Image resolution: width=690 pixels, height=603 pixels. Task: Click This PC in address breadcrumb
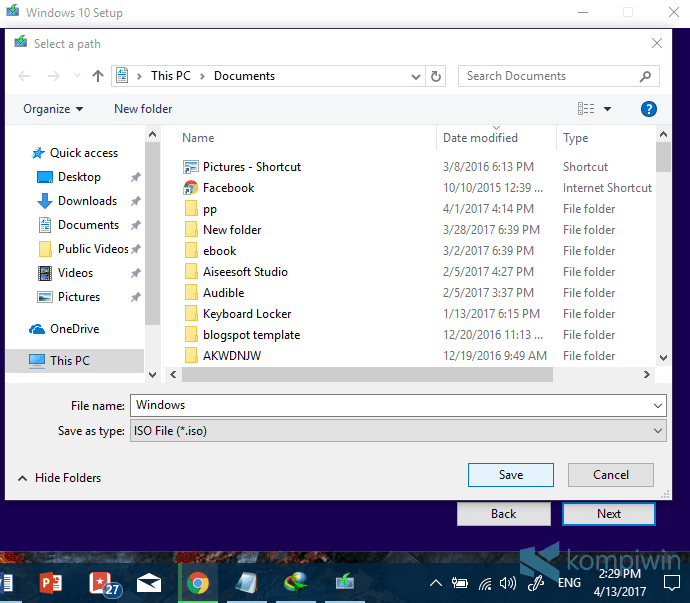click(171, 76)
